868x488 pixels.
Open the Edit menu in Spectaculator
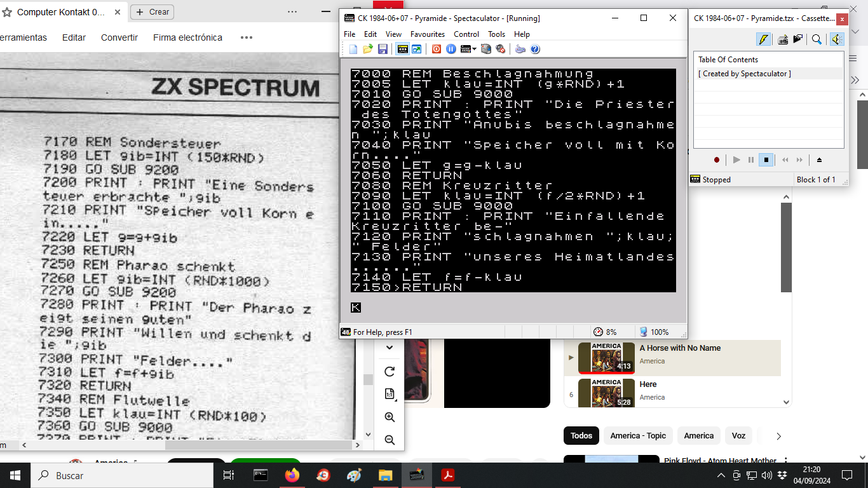(370, 34)
